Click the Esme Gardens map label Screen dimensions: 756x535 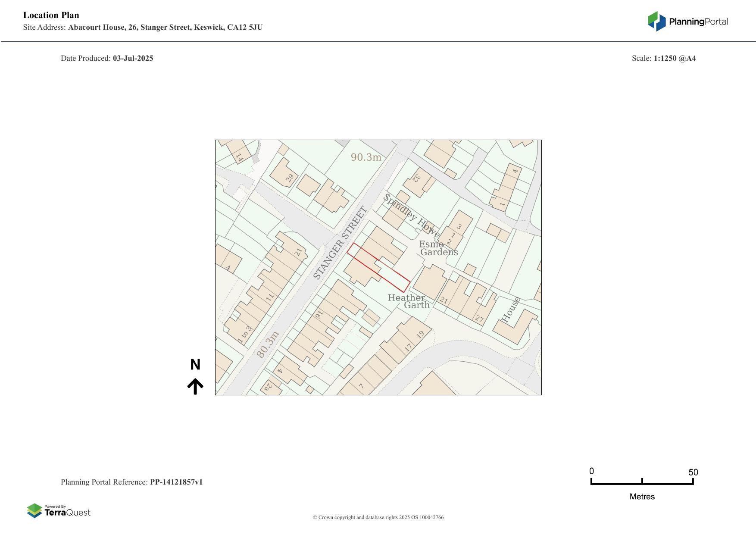point(438,248)
